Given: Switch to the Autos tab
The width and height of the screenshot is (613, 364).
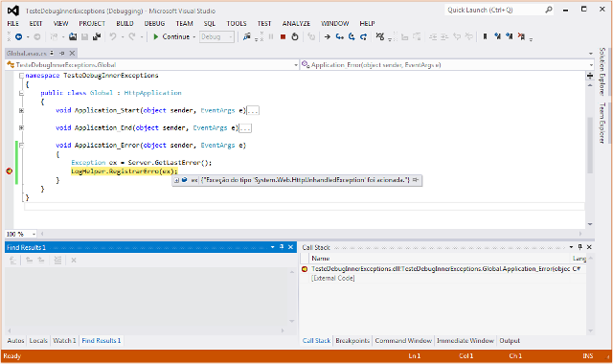Looking at the screenshot, I should click(15, 341).
